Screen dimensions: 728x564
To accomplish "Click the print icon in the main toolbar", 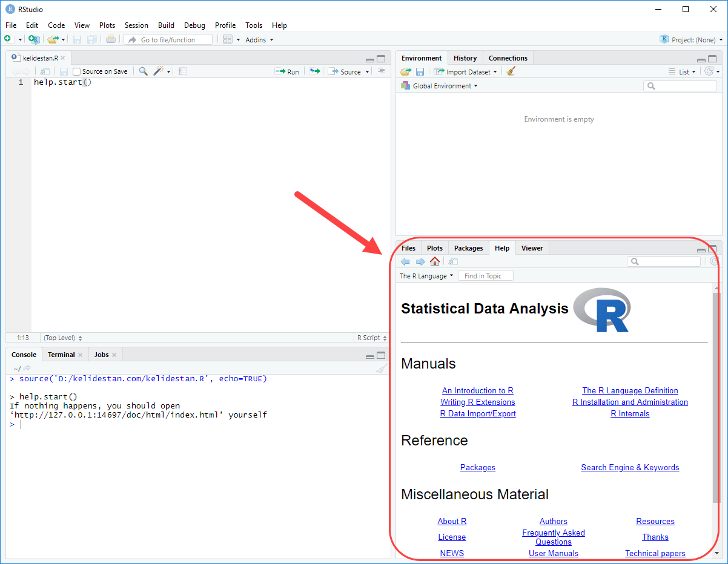I will point(110,39).
